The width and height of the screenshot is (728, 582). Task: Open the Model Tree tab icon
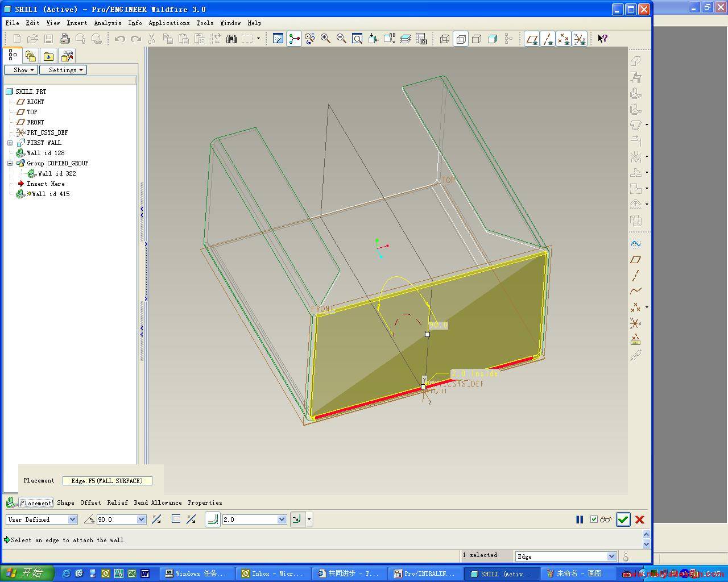13,56
